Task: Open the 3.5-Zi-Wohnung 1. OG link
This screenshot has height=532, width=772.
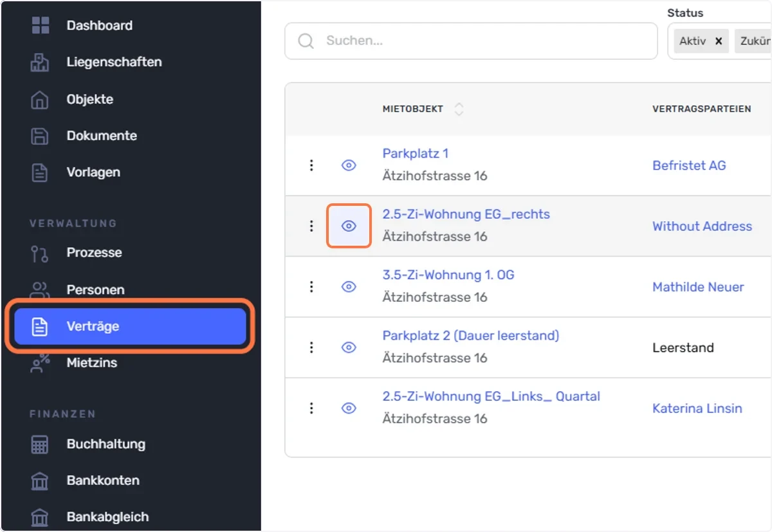Action: 448,275
